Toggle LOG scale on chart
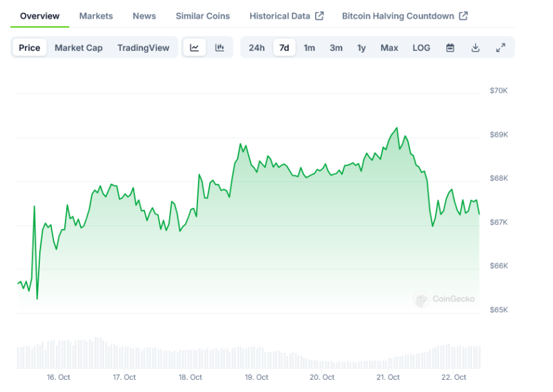 pos(421,48)
